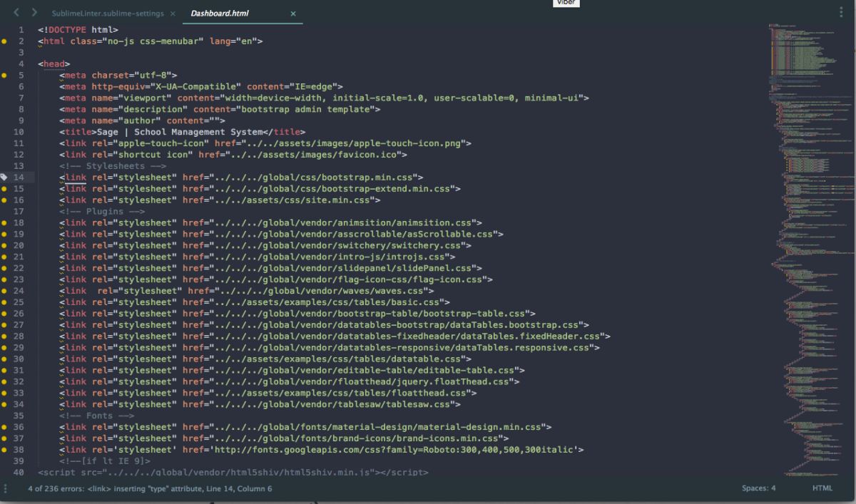Click the minimap code overview
Image resolution: width=856 pixels, height=504 pixels.
point(812,250)
